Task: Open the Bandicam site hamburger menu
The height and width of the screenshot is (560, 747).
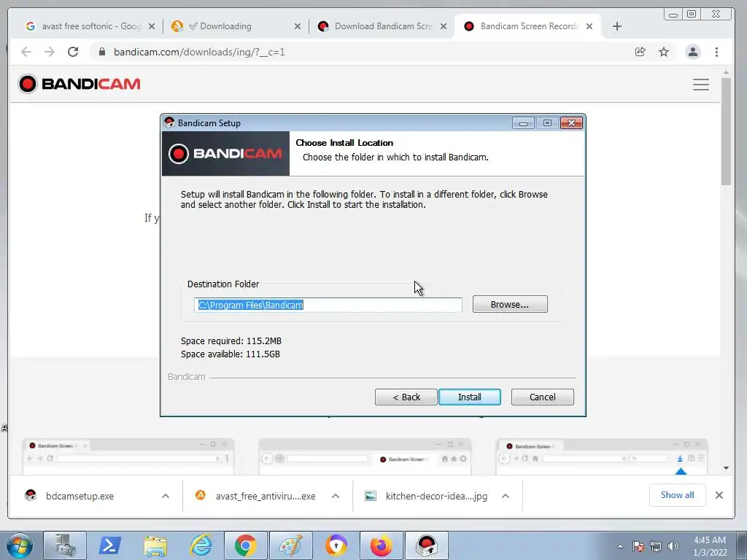Action: 701,85
